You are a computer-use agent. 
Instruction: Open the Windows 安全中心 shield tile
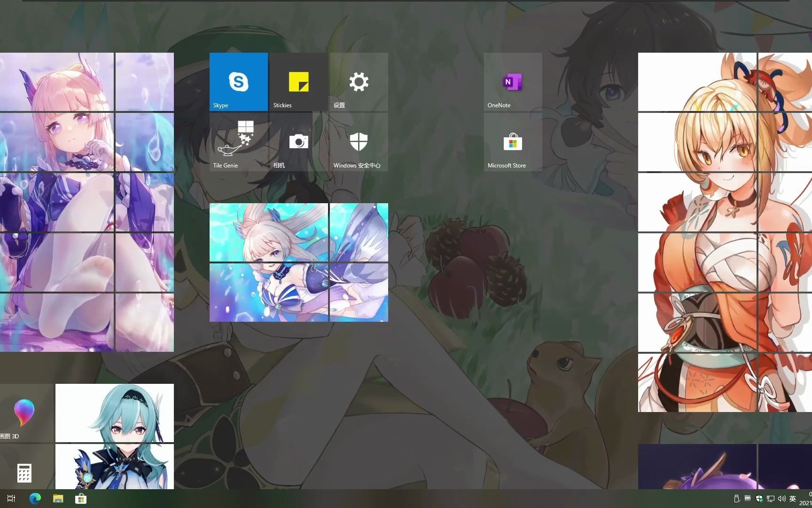coord(359,142)
